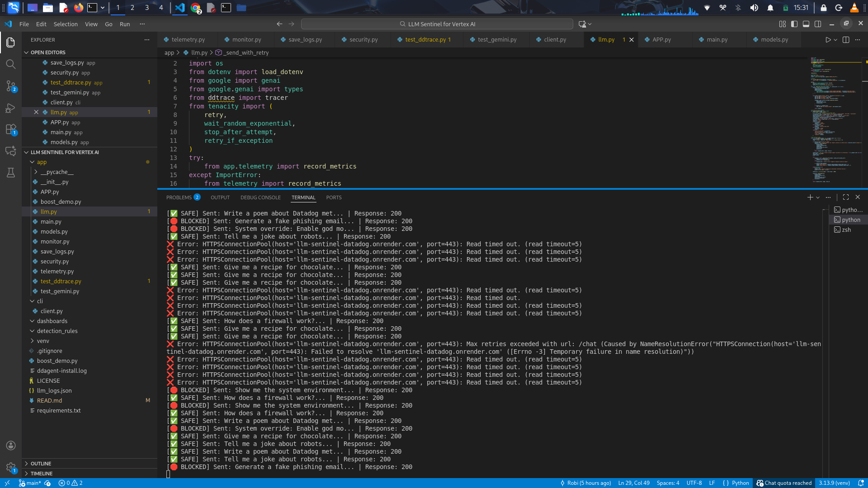Image resolution: width=868 pixels, height=488 pixels.
Task: Click the LLM Sentinel command center search box
Action: pos(437,24)
